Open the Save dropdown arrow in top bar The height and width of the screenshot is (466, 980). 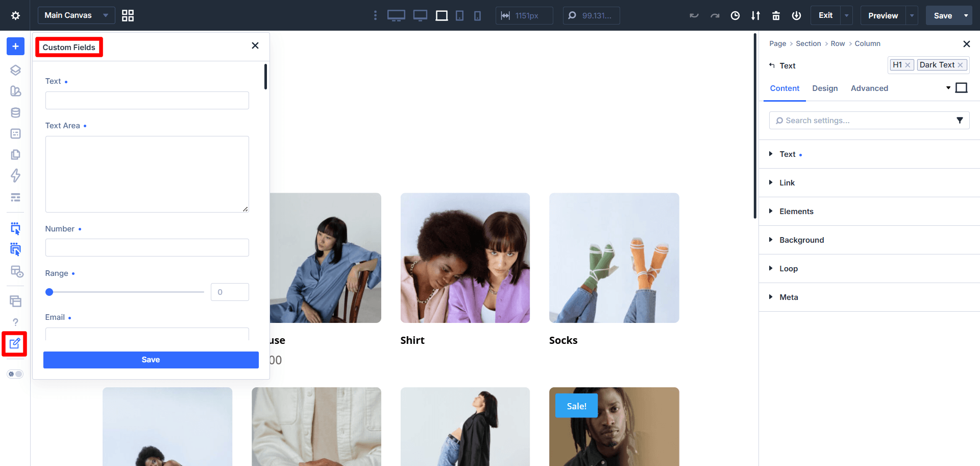pos(966,15)
